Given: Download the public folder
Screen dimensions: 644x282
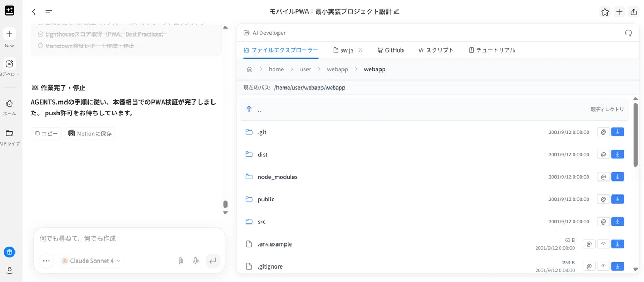Looking at the screenshot, I should 618,199.
